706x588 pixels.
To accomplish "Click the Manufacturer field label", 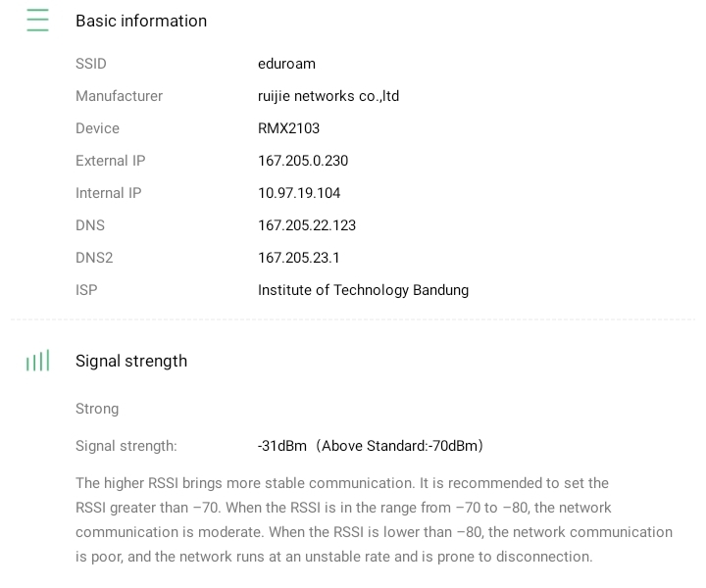I will tap(119, 96).
